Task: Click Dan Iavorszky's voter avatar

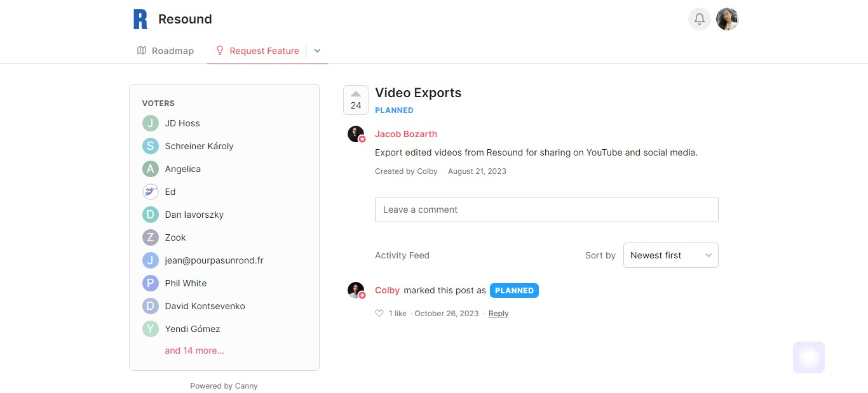Action: [151, 215]
